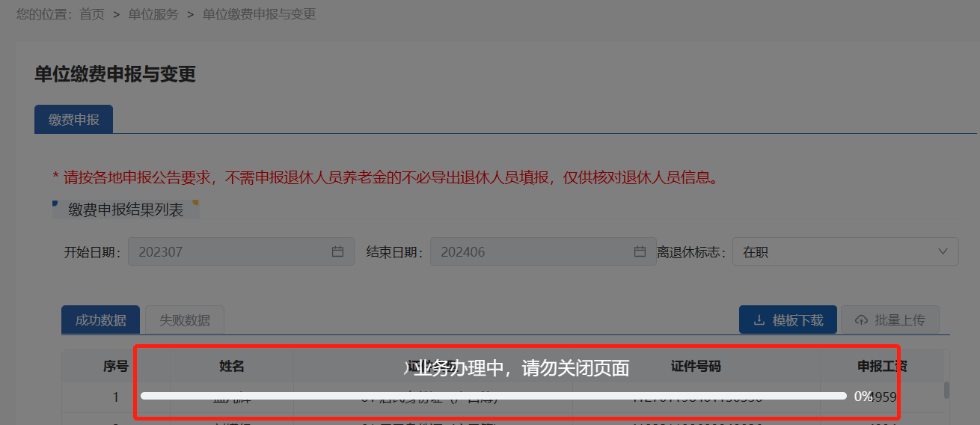This screenshot has width=980, height=425.
Task: Open 单位服务 breadcrumb link
Action: (x=153, y=14)
